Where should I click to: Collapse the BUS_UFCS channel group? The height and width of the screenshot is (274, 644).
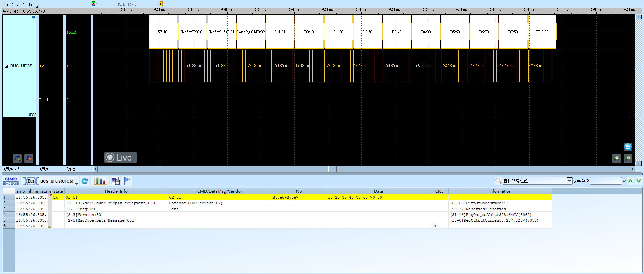coord(6,66)
